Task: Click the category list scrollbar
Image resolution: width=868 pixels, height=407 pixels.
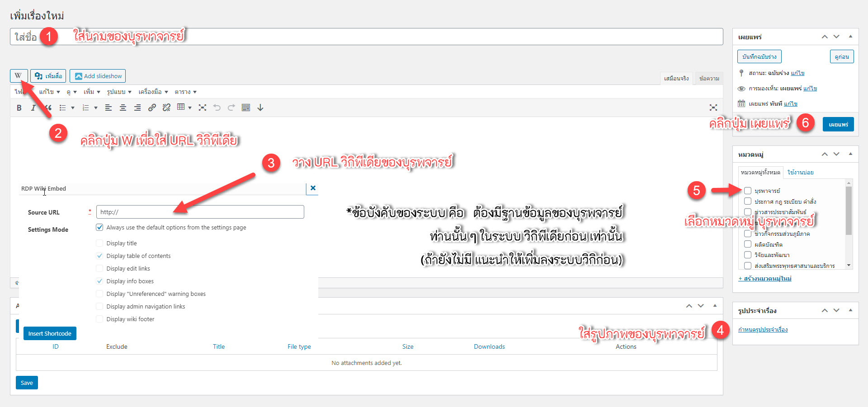Action: coord(849,211)
